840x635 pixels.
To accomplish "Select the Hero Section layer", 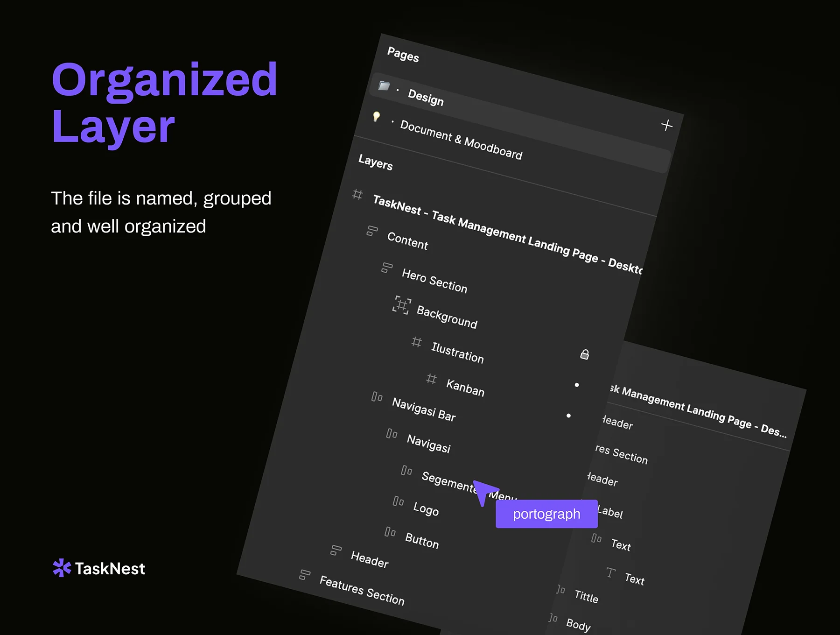I will pyautogui.click(x=434, y=281).
